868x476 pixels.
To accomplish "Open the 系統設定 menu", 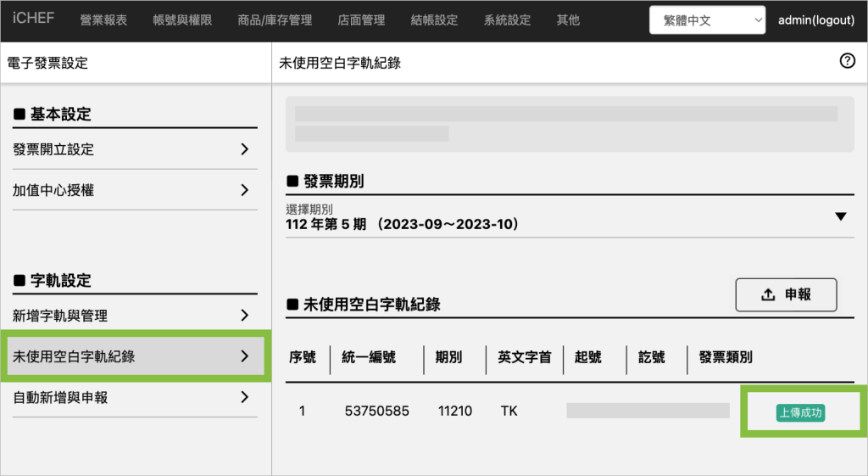I will point(508,20).
